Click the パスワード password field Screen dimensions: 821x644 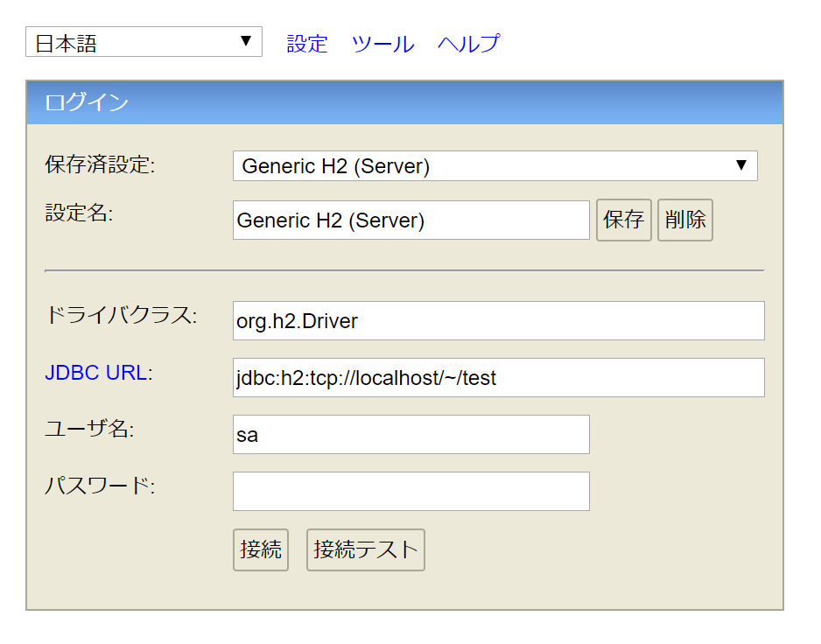coord(411,492)
